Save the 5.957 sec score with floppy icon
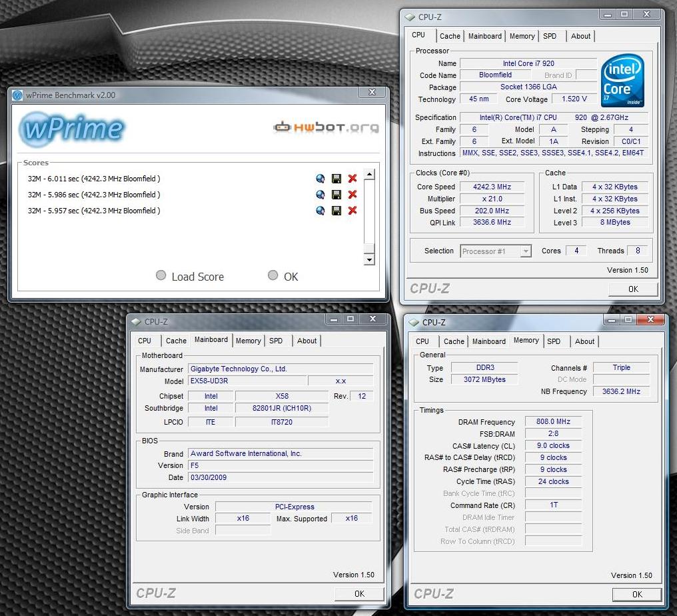 pos(337,211)
